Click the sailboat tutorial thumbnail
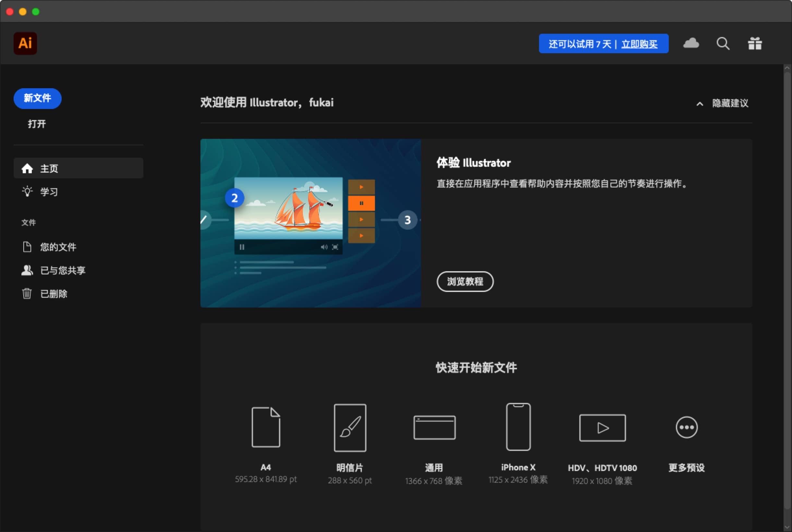Viewport: 792px width, 532px height. (310, 223)
